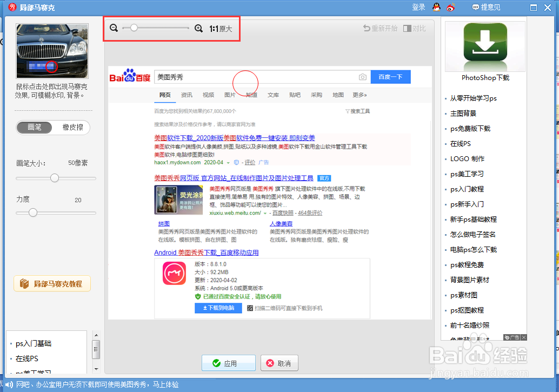Click the Baidu logo in the canvas image
The image size is (559, 392).
point(130,76)
